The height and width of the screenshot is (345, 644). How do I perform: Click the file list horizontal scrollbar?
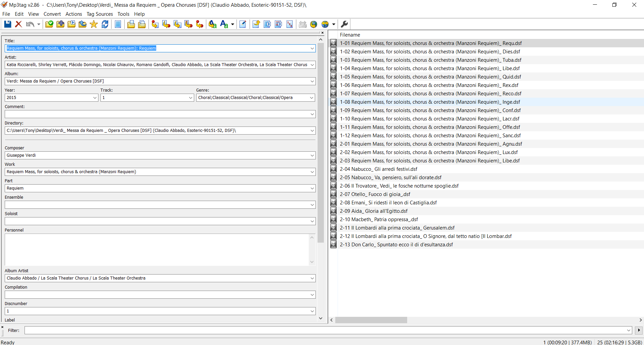(371, 320)
